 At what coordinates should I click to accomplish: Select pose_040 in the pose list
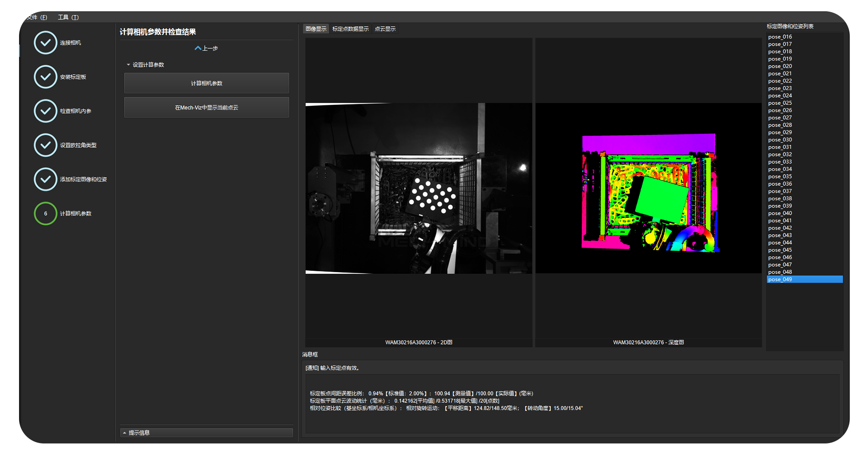(805, 213)
